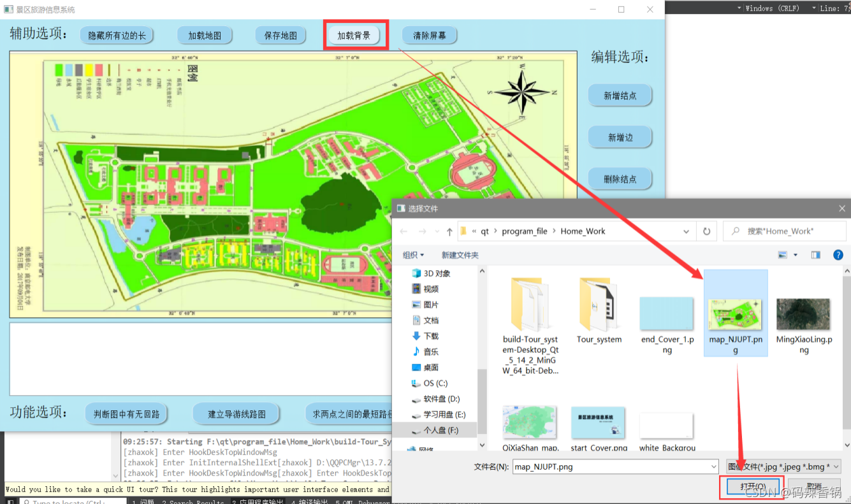Open more view options dropdown arrow
851x504 pixels.
pos(796,255)
